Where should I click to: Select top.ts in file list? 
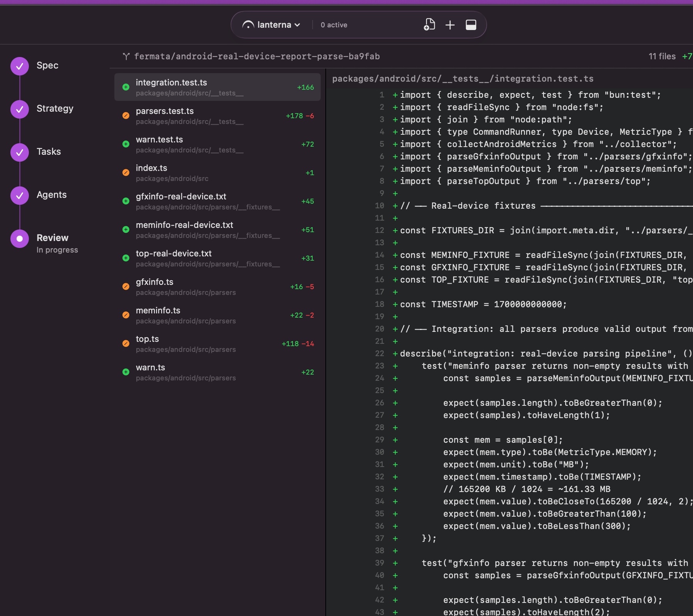tap(218, 344)
